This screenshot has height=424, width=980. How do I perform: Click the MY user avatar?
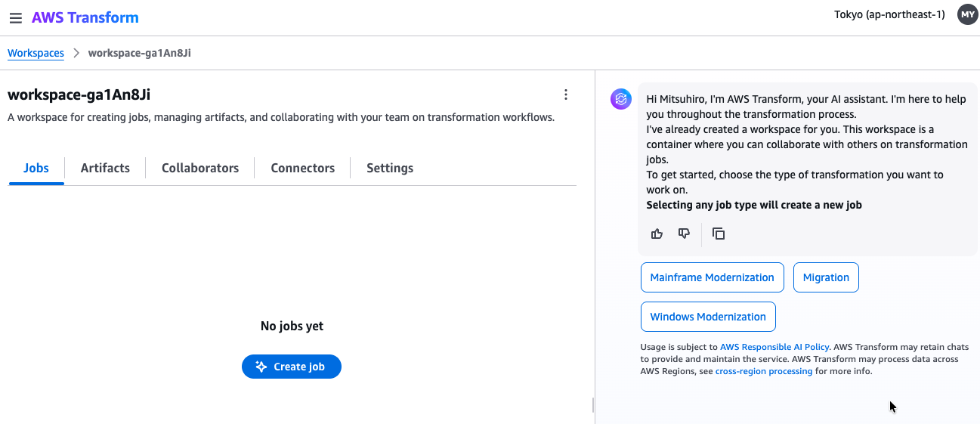(x=967, y=14)
